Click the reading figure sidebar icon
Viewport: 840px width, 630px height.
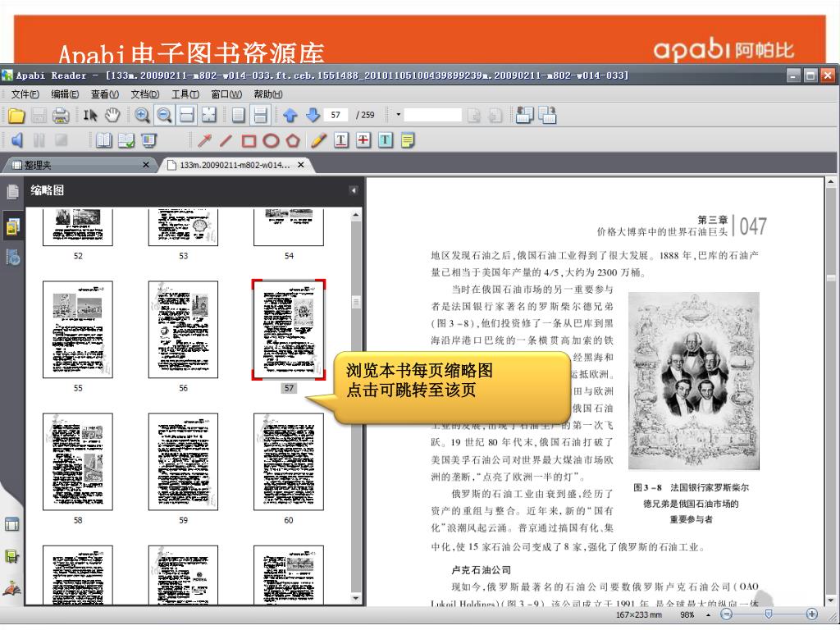point(11,588)
